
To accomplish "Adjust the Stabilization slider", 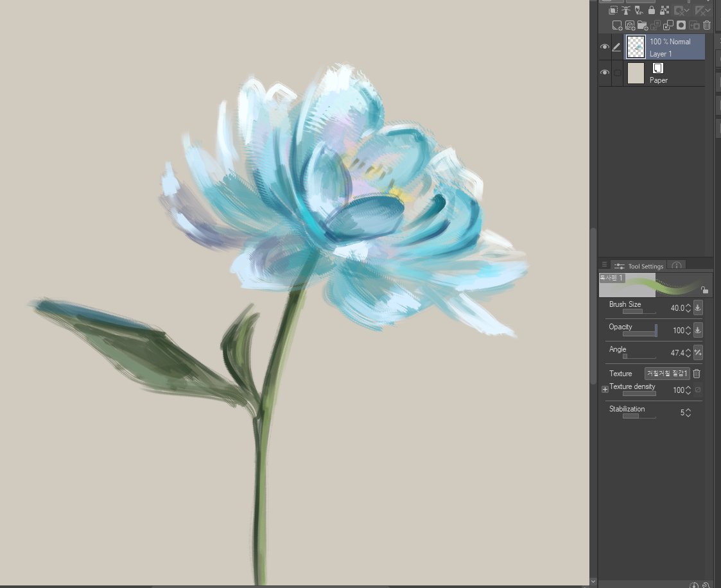I will click(x=639, y=416).
